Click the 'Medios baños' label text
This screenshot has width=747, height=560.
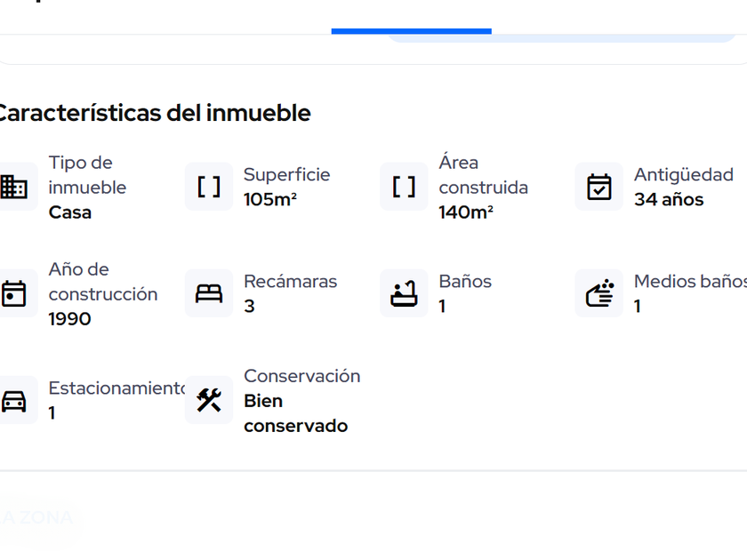click(x=689, y=282)
